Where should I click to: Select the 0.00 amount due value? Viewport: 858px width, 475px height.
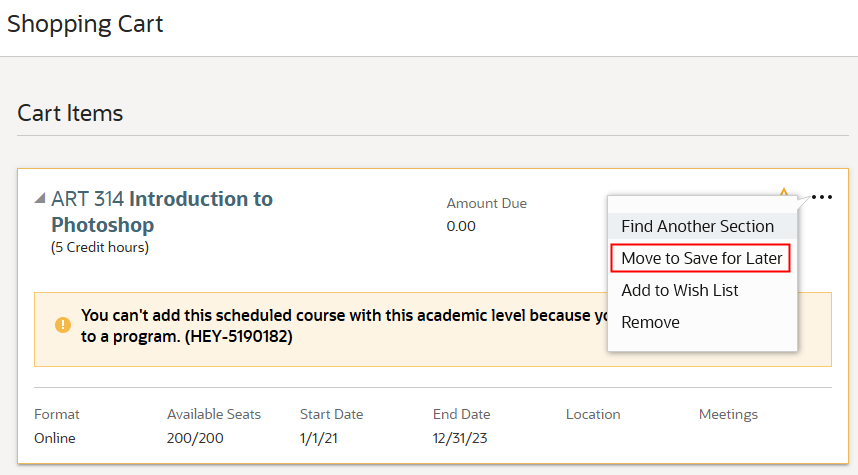[x=461, y=226]
